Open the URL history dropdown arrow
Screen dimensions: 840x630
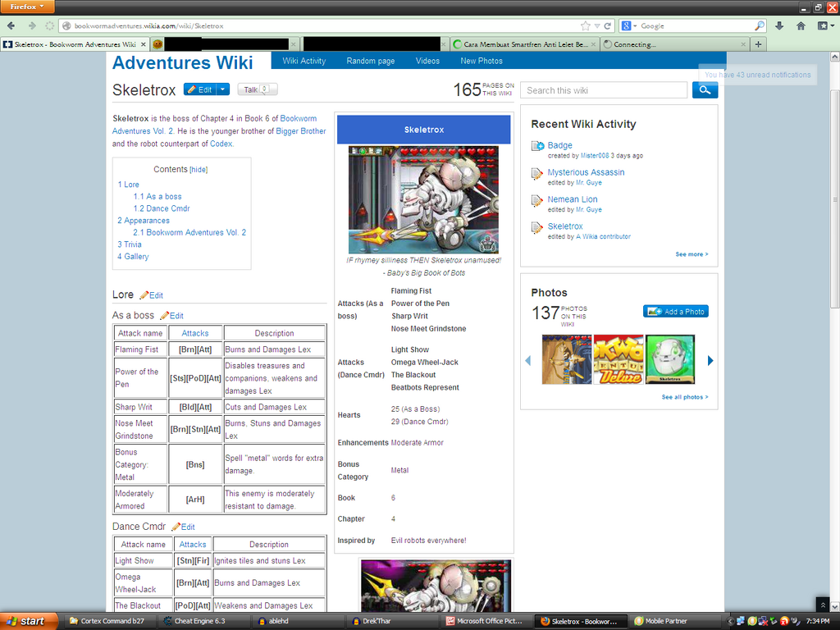(x=597, y=25)
